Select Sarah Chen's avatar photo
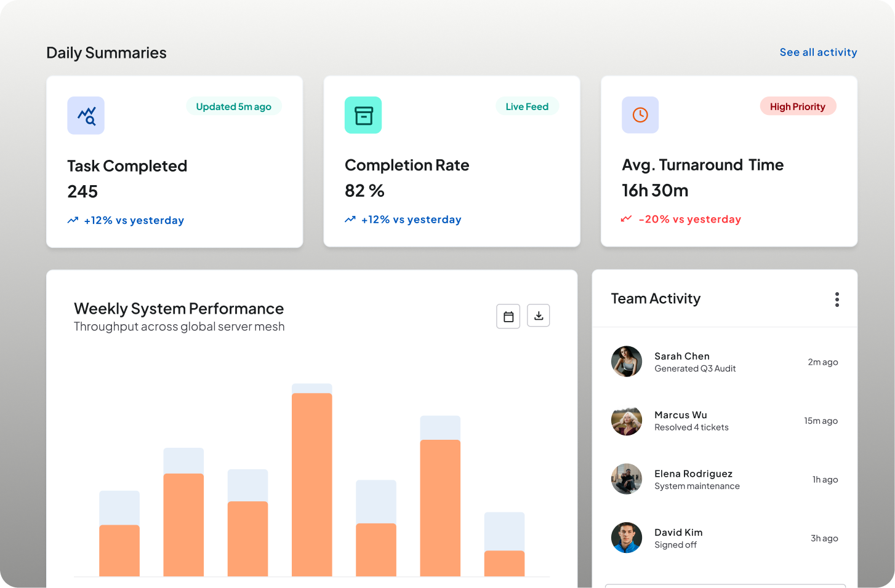Viewport: 895px width, 588px height. [x=627, y=361]
